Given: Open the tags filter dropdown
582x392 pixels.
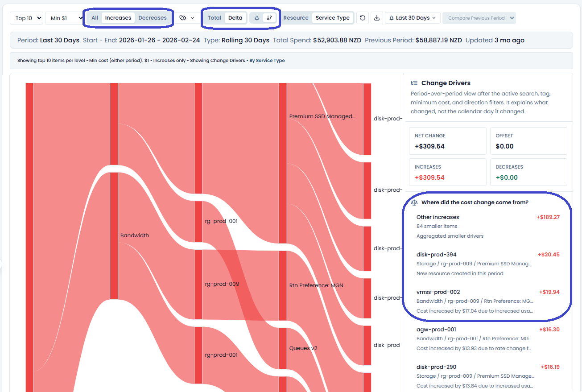Looking at the screenshot, I should click(x=187, y=18).
